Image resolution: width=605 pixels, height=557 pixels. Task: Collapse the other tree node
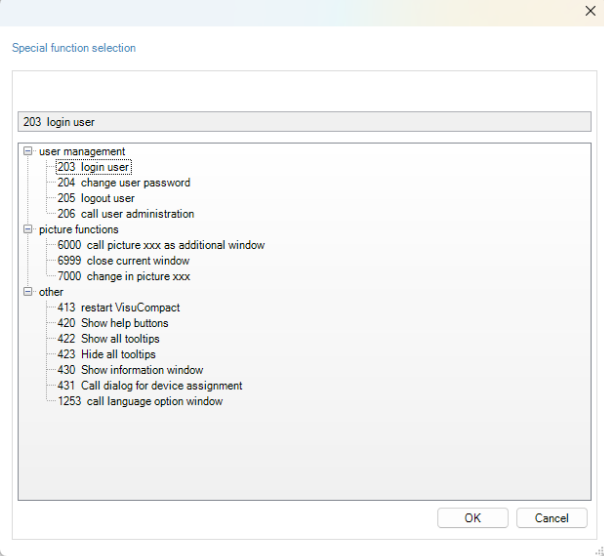pos(28,292)
